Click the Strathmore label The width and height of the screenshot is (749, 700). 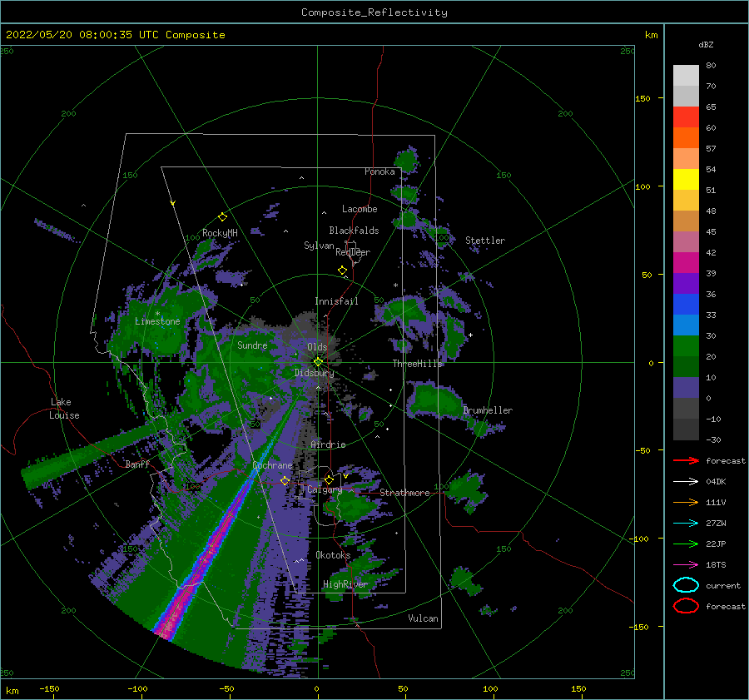pos(405,493)
